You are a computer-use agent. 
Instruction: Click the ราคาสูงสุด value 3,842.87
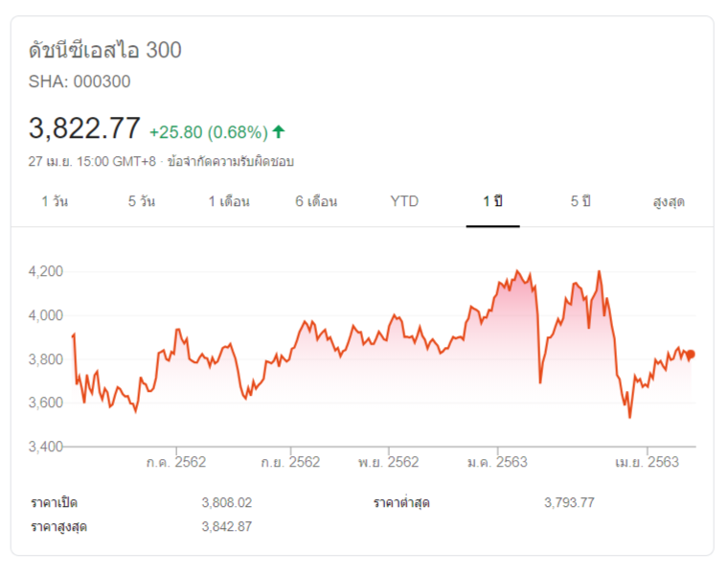(x=227, y=526)
